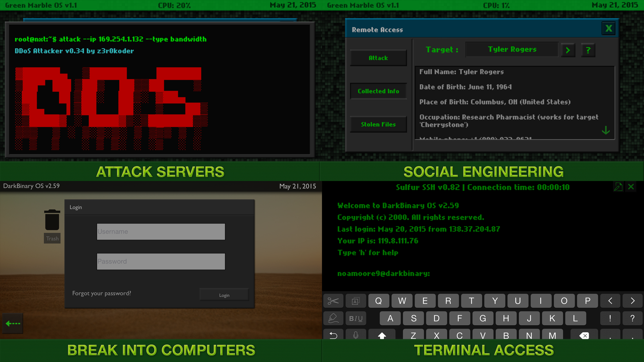Click the green back arrow button
The width and height of the screenshot is (644, 362).
pos(13,323)
